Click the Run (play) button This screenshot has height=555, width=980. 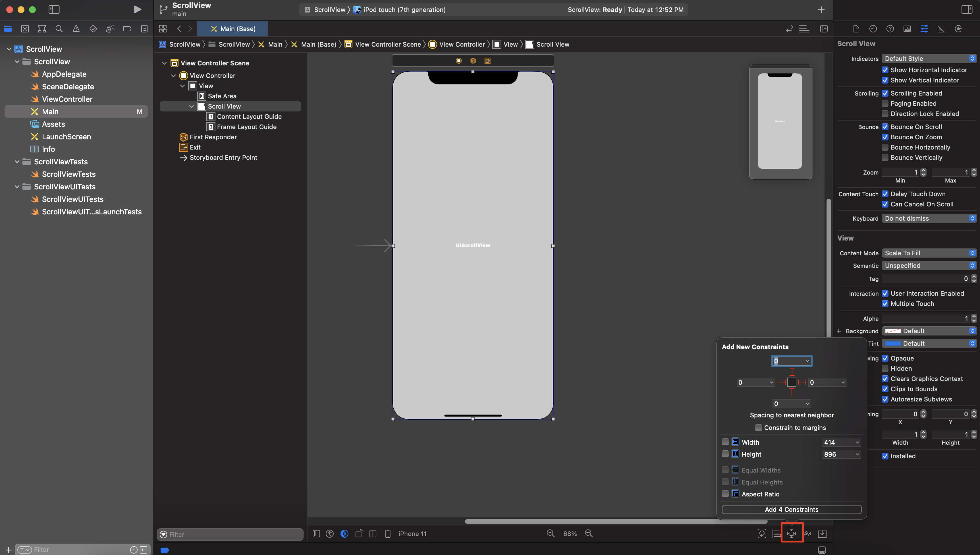coord(138,10)
